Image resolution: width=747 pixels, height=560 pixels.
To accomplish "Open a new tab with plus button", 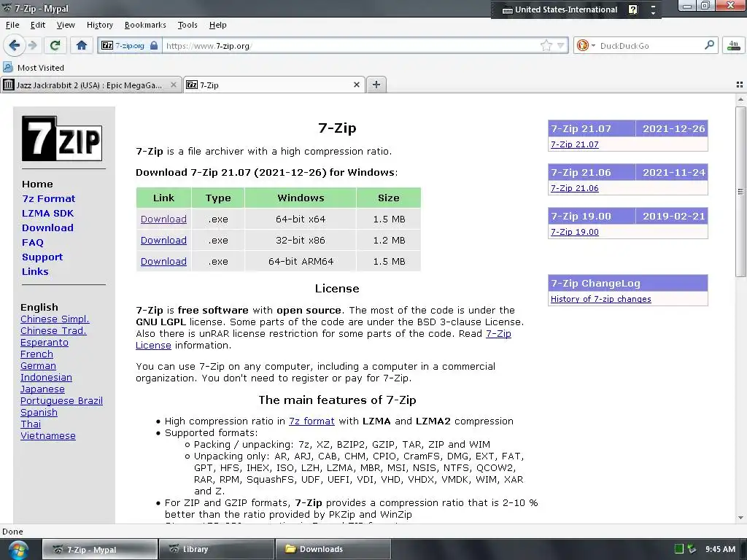I will point(376,85).
